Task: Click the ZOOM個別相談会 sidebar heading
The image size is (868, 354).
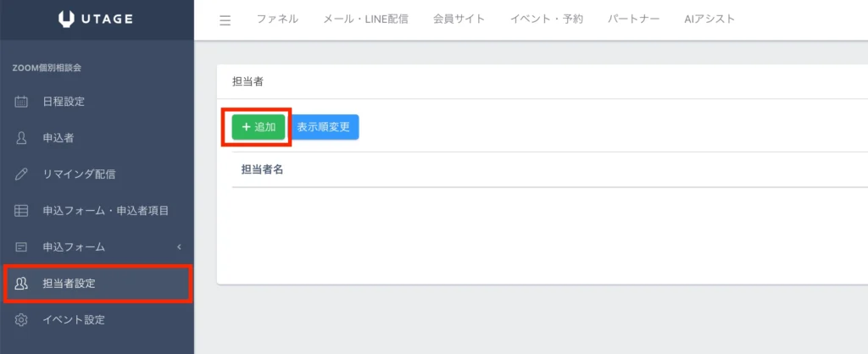Action: [x=47, y=68]
